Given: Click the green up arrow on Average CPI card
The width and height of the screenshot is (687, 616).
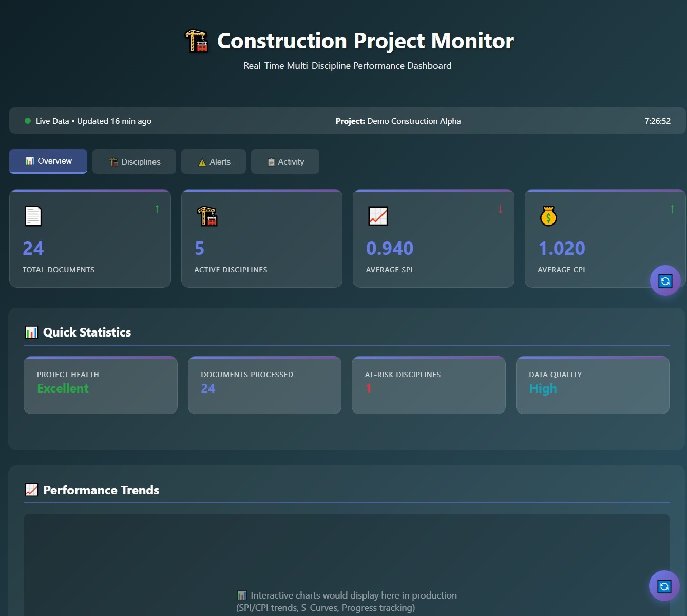Looking at the screenshot, I should click(672, 209).
